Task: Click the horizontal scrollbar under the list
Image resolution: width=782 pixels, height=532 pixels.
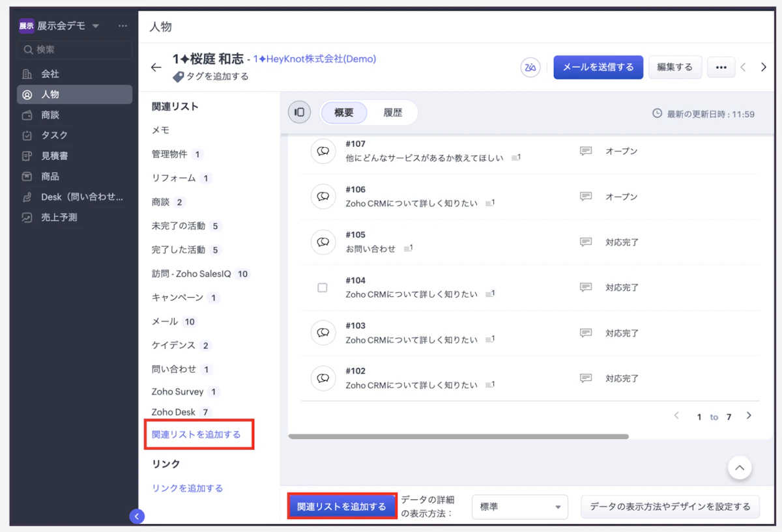Action: (x=458, y=436)
